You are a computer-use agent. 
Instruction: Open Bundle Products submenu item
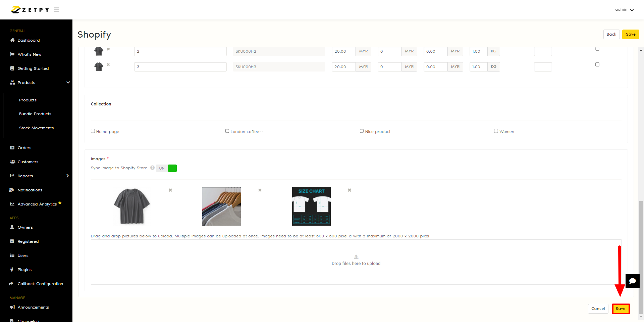coord(35,114)
